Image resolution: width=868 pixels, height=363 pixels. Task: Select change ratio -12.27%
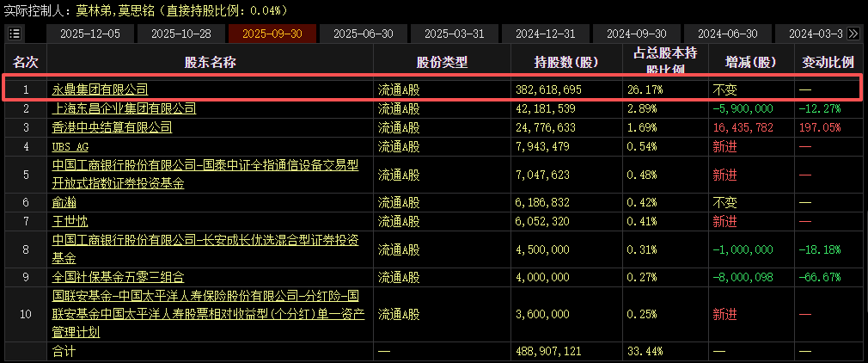[821, 108]
